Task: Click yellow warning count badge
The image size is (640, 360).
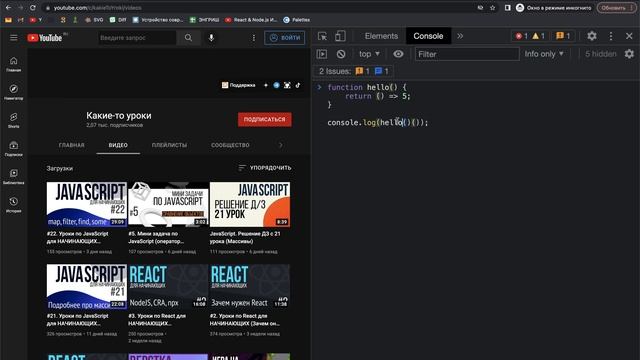Action: 539,36
